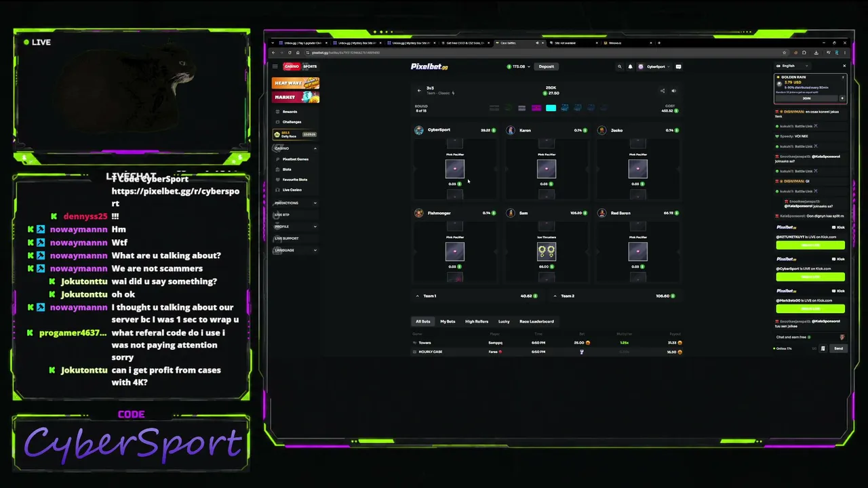Open chat rules icon beside Send
This screenshot has height=488, width=868.
[823, 348]
